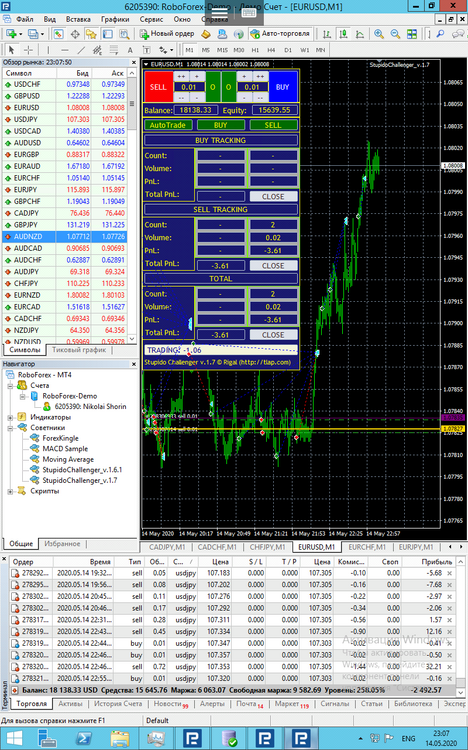Collapse the RoboForex-Demo tree node
468x750 pixels.
tap(22, 396)
